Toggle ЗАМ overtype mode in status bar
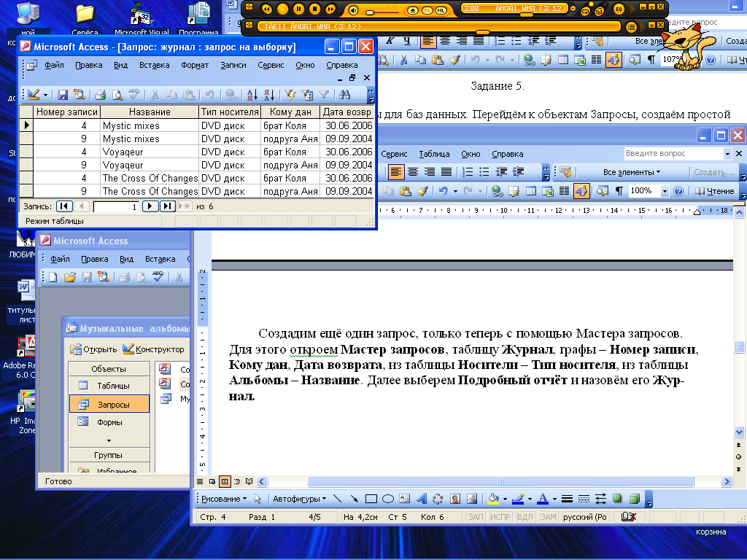Viewport: 747px width, 560px height. pos(549,517)
